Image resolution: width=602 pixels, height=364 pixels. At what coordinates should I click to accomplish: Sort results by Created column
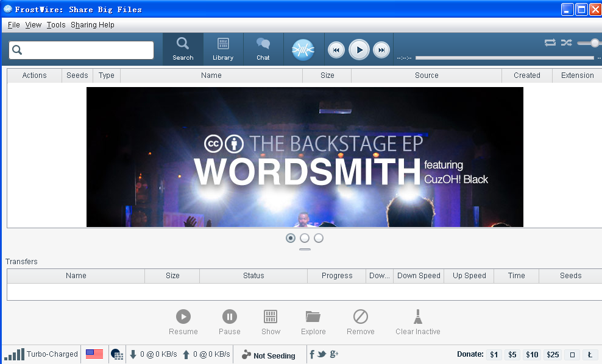[526, 75]
